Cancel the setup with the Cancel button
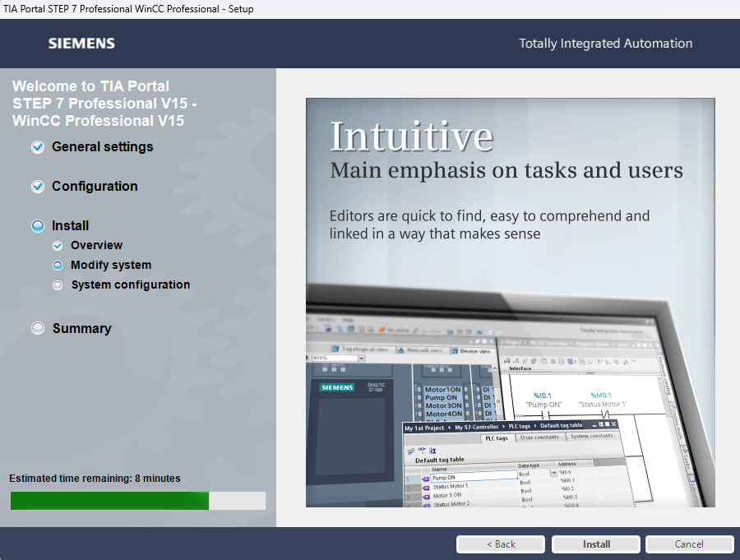 click(x=689, y=544)
